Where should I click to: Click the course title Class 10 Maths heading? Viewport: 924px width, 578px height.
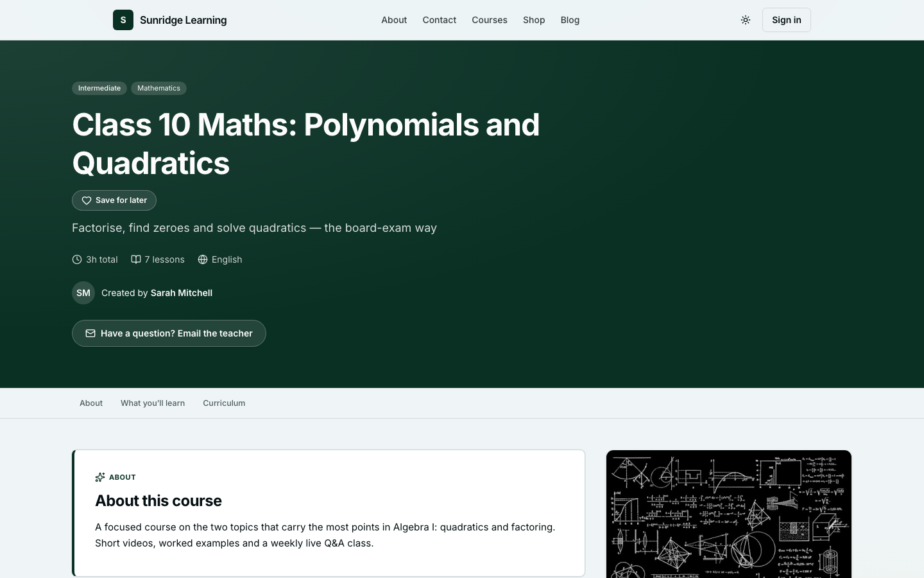(306, 144)
